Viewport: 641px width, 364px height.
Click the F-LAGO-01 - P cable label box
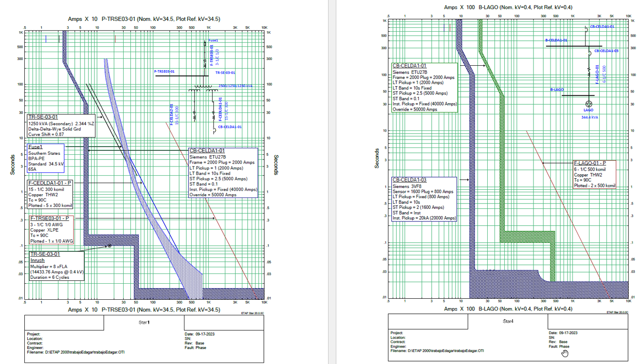click(x=594, y=174)
